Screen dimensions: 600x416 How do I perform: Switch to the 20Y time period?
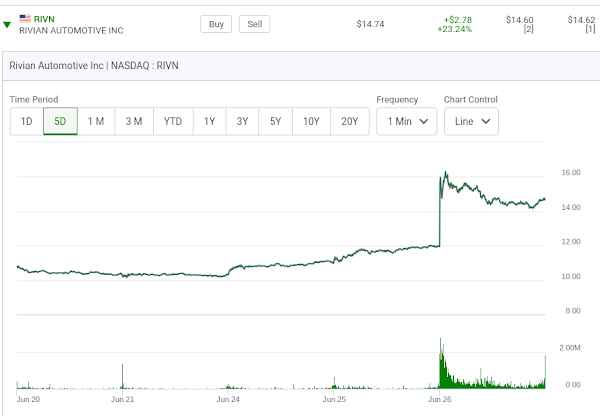350,121
